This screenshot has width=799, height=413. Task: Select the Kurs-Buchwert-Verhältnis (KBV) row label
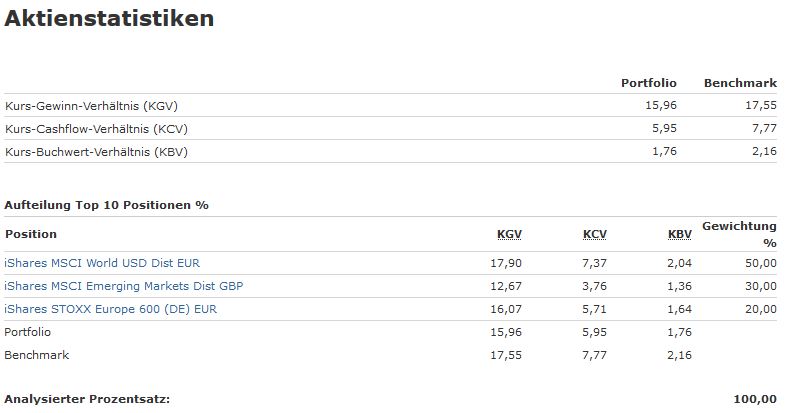[x=96, y=152]
